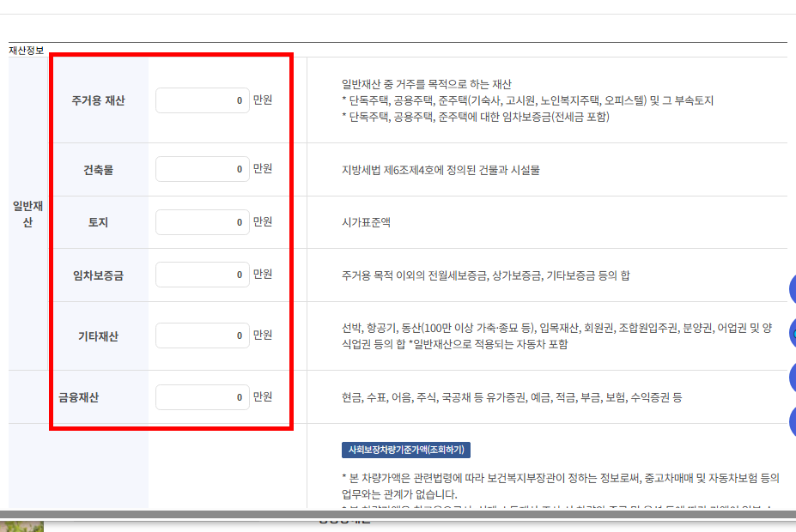Click the 기타재산 amount input field
This screenshot has height=532, width=796.
coord(202,335)
